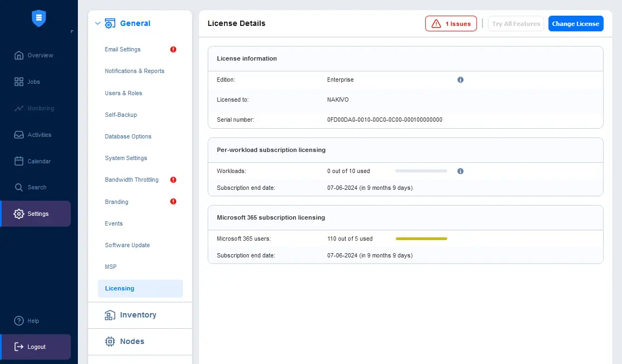This screenshot has width=622, height=364.
Task: Click the 1 Issues warning button
Action: tap(451, 24)
